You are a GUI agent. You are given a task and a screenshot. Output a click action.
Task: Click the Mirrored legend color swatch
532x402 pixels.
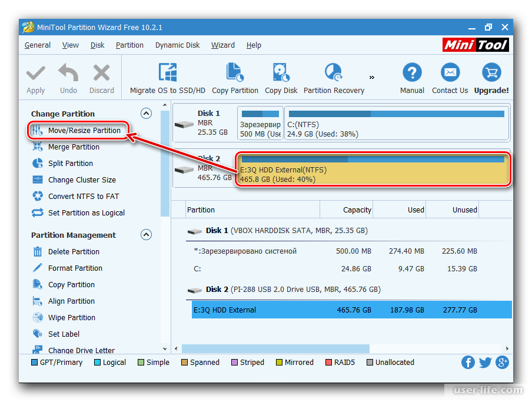click(x=279, y=363)
